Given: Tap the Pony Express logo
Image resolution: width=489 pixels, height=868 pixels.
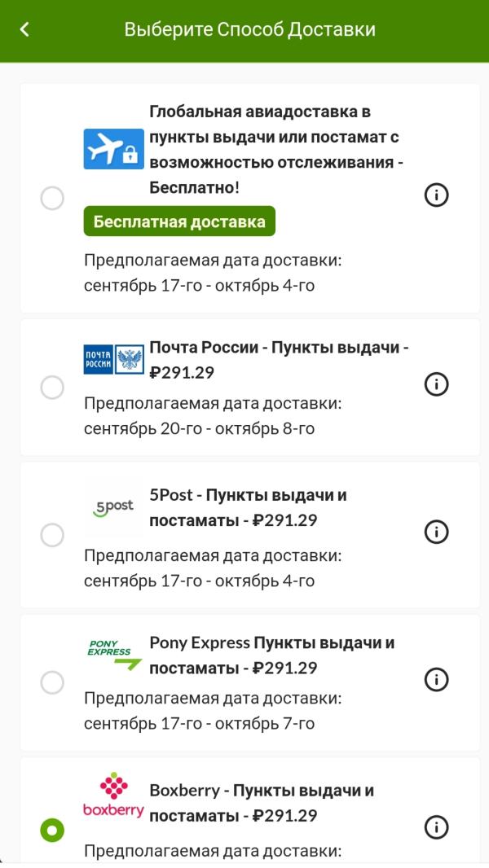Looking at the screenshot, I should (115, 655).
